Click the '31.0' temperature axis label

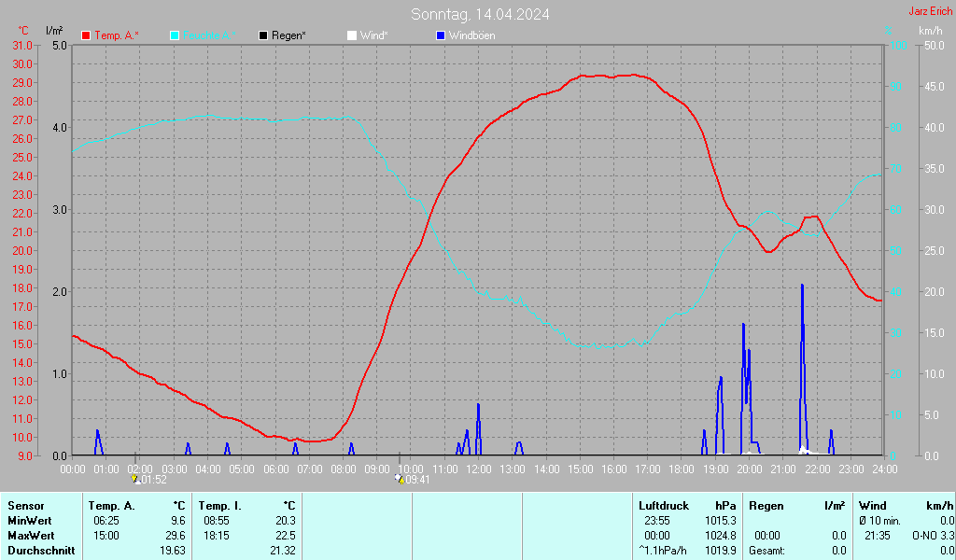coord(22,46)
